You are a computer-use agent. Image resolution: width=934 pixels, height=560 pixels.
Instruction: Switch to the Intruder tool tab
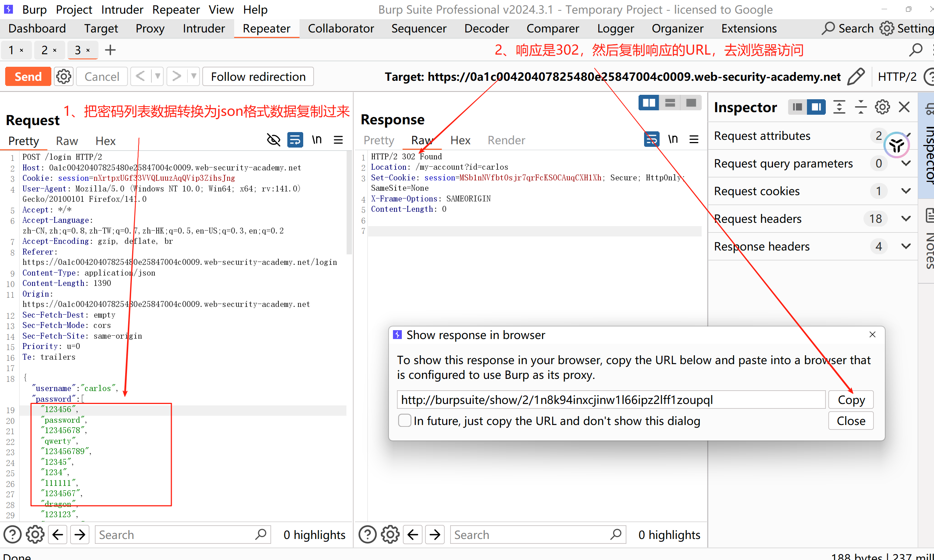(203, 29)
